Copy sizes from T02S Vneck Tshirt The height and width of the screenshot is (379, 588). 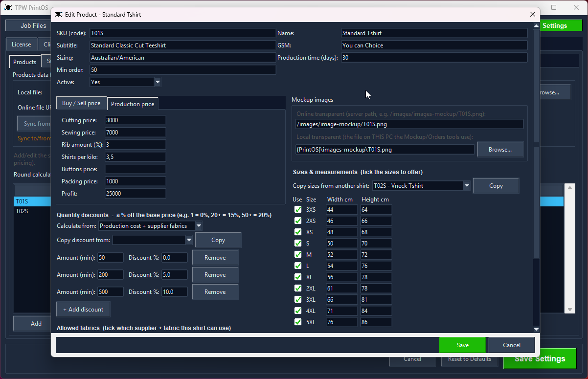coord(496,186)
